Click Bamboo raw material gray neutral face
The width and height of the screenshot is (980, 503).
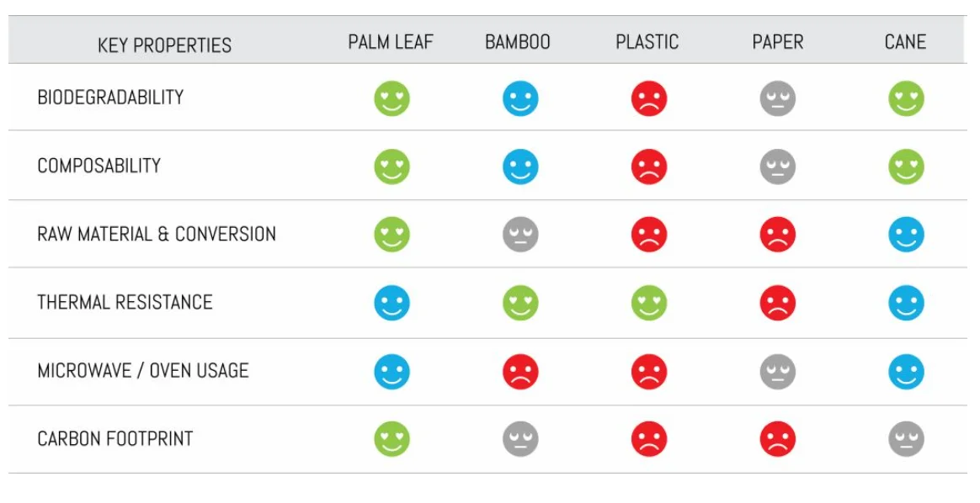(x=520, y=235)
